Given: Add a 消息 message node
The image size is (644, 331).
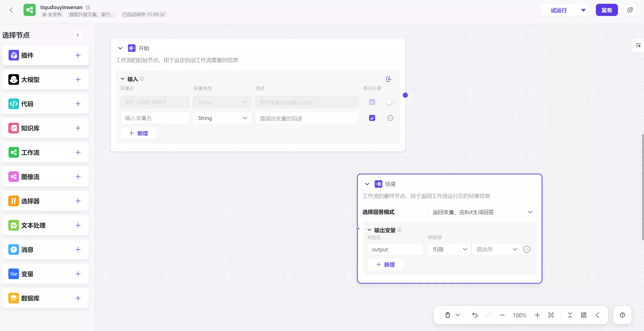Looking at the screenshot, I should (78, 250).
